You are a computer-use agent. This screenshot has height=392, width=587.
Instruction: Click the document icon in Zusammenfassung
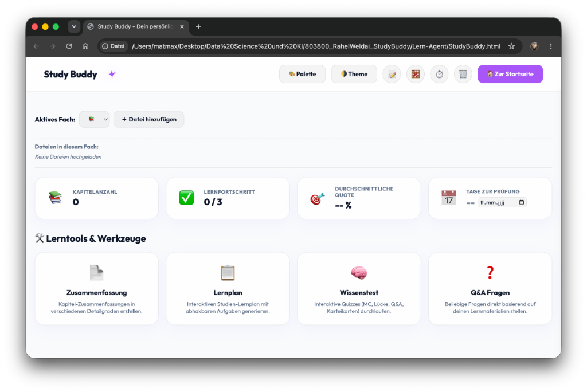click(x=96, y=273)
